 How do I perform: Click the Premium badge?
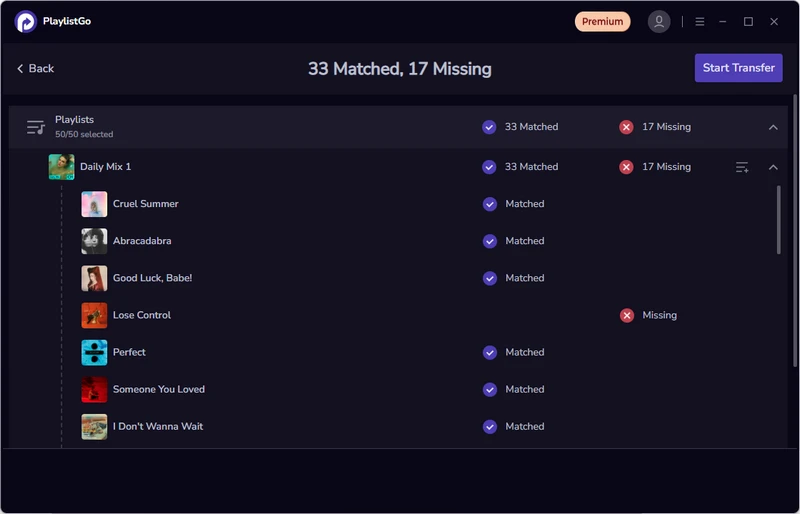tap(603, 21)
